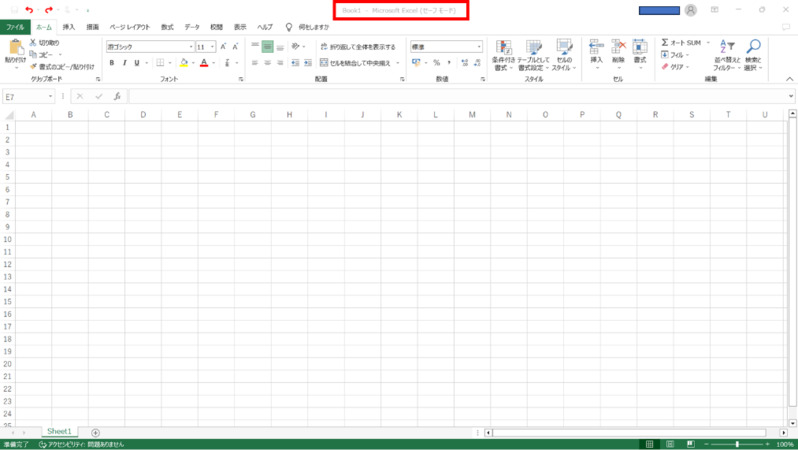The height and width of the screenshot is (450, 798).
Task: Click the Decrease Indent icon
Action: [x=295, y=63]
